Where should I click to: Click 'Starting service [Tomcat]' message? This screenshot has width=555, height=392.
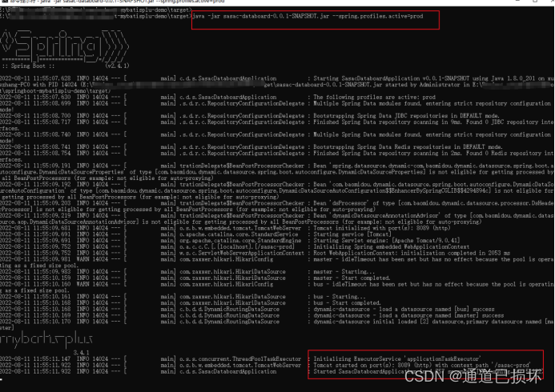(x=352, y=234)
